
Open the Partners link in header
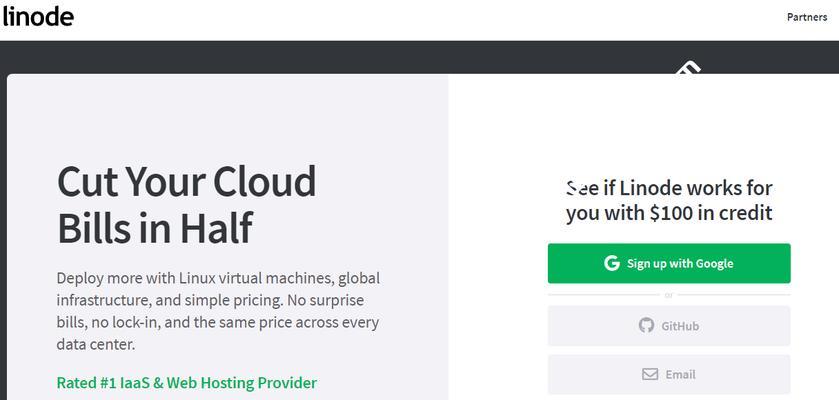806,17
